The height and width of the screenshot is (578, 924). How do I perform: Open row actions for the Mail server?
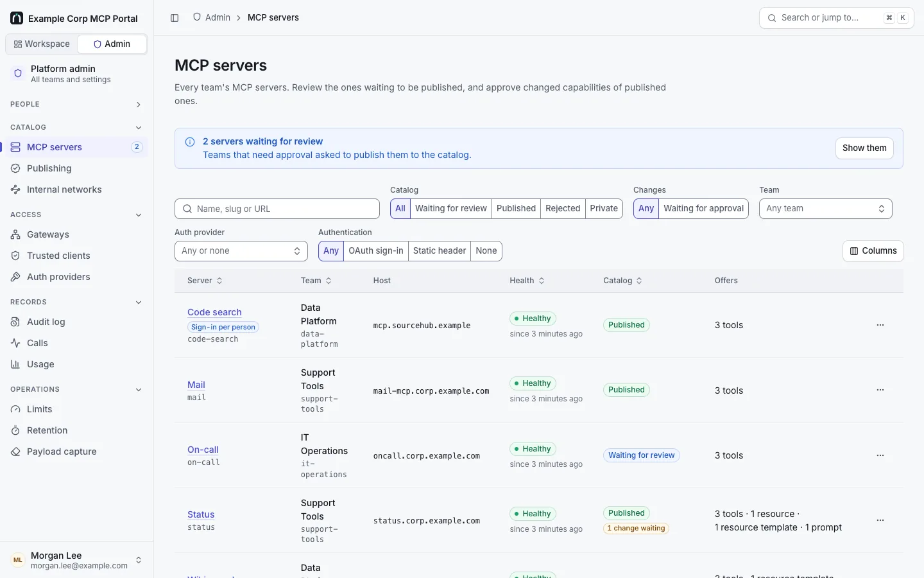[880, 390]
